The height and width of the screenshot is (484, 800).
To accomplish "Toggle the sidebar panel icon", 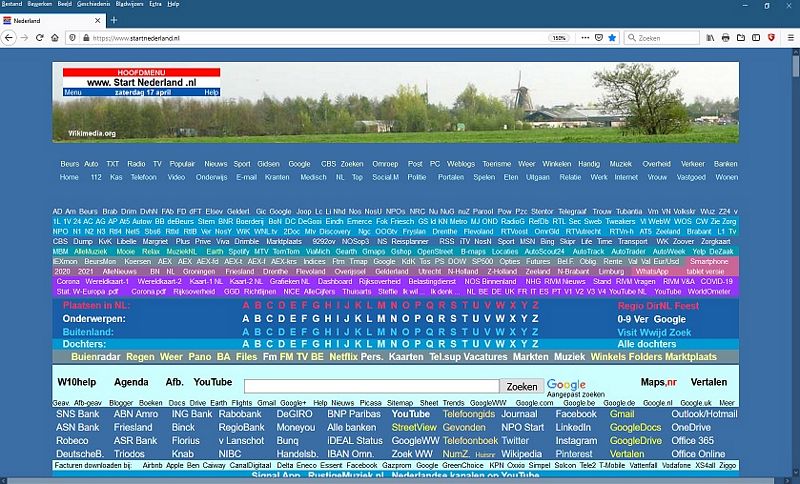I will pyautogui.click(x=756, y=38).
